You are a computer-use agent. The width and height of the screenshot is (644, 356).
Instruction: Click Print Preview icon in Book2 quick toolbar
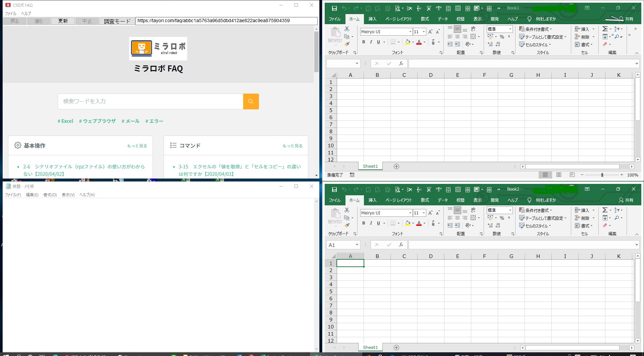397,190
